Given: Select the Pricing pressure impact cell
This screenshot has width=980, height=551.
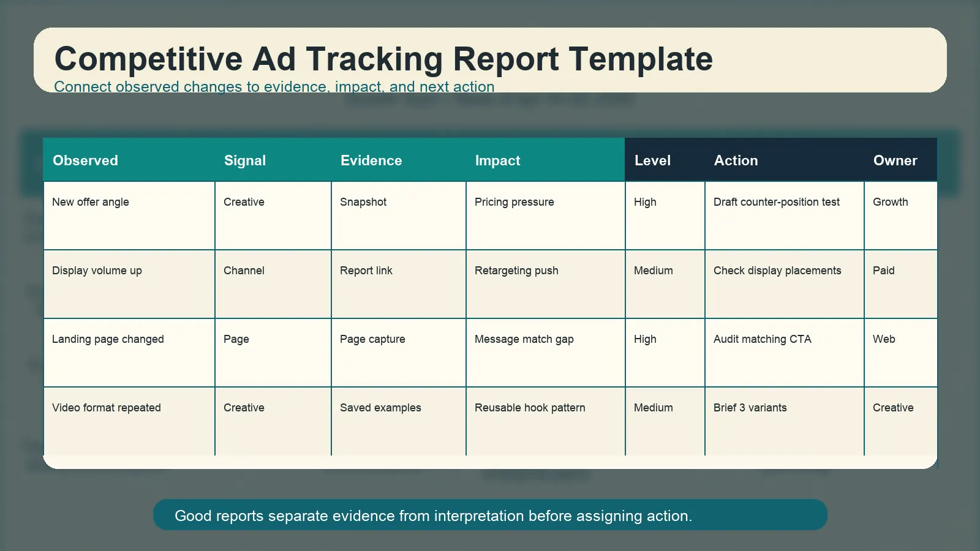Looking at the screenshot, I should pyautogui.click(x=514, y=202).
